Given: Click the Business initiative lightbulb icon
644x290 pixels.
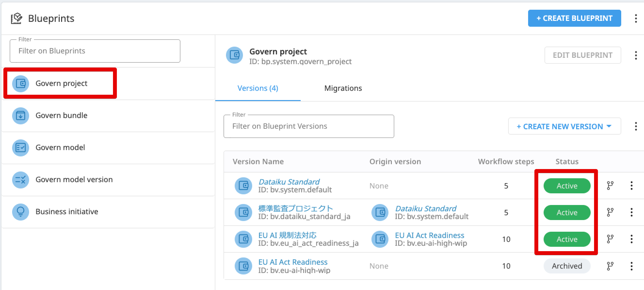Looking at the screenshot, I should click(21, 212).
